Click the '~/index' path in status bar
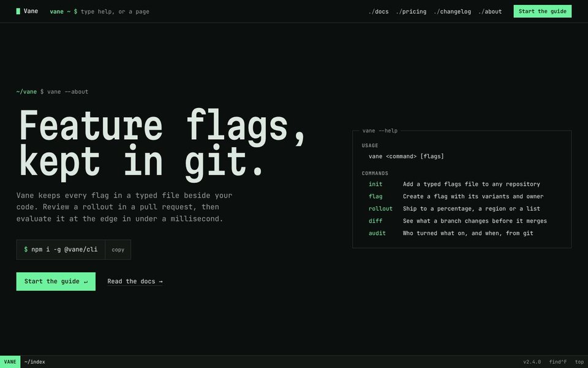Viewport: 588px width, 368px height. point(34,362)
